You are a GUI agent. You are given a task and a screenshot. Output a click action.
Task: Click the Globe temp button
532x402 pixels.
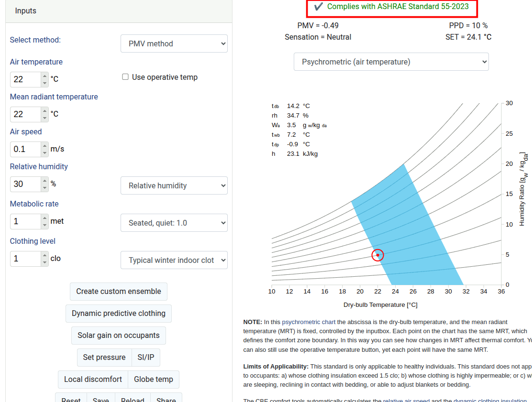click(x=154, y=379)
